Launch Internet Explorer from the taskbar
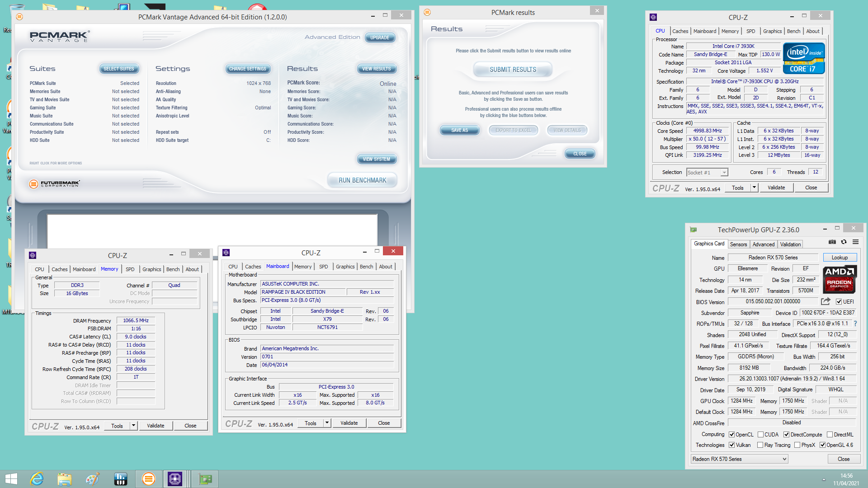Viewport: 868px width, 488px height. pos(37,479)
